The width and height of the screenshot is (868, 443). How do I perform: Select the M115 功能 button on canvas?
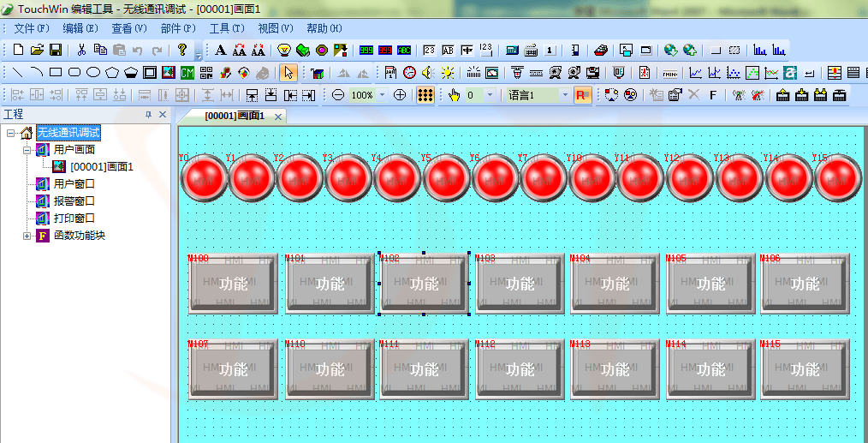805,369
